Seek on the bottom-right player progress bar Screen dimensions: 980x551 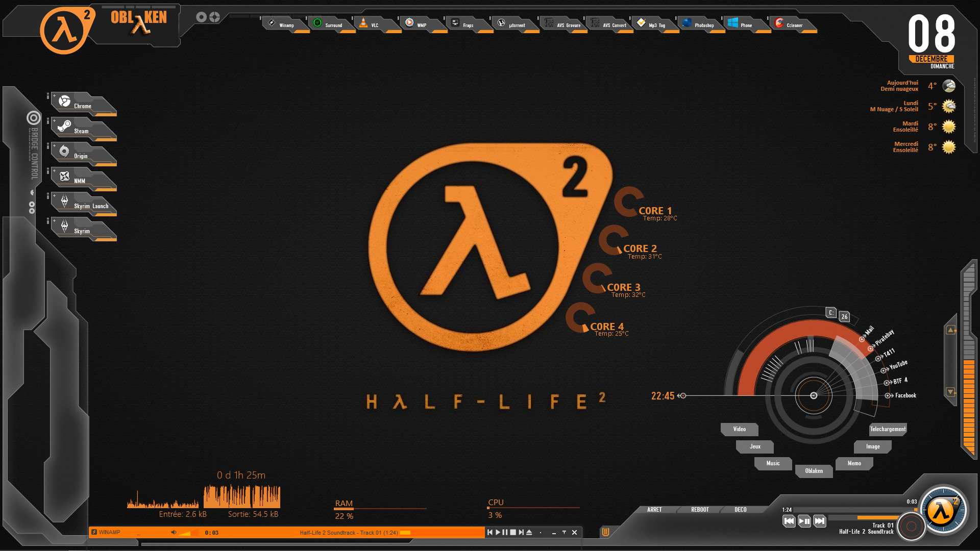pyautogui.click(x=855, y=510)
